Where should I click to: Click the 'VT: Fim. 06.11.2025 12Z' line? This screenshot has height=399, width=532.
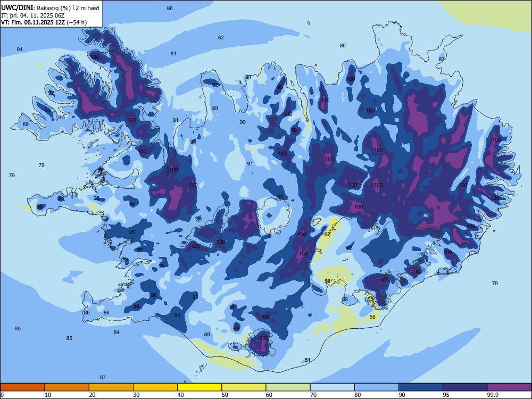[x=33, y=22]
